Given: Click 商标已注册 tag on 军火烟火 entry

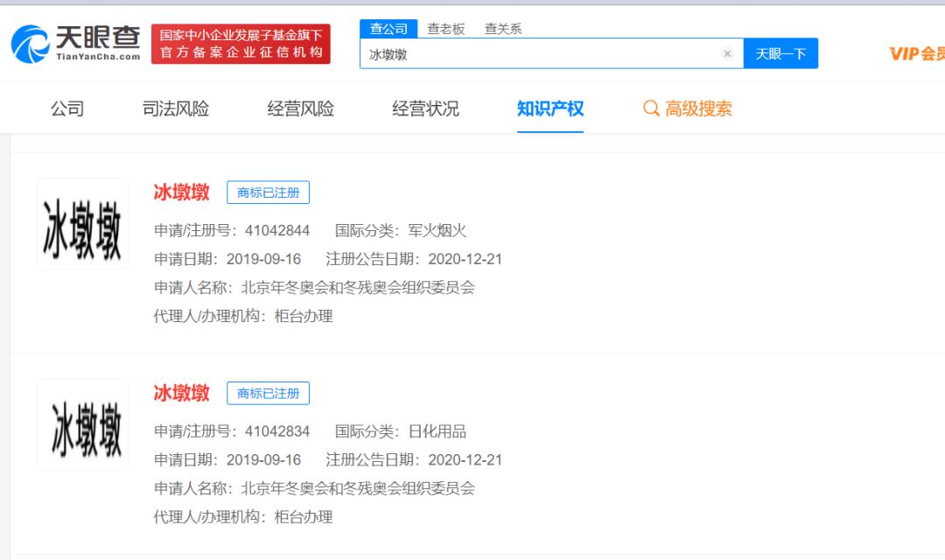Looking at the screenshot, I should [x=269, y=192].
